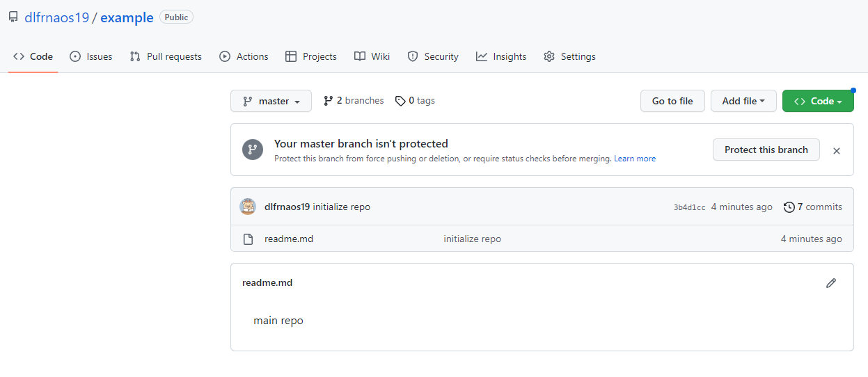Screen dimensions: 868x377
Task: Open the Projects tab
Action: [311, 56]
